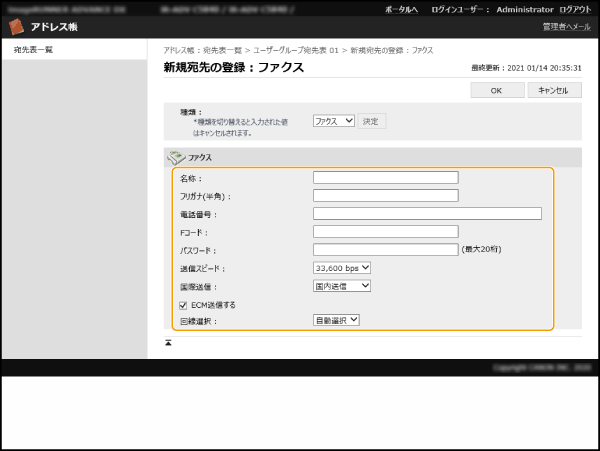
Task: Click the back-to-top arrow icon
Action: [x=169, y=342]
